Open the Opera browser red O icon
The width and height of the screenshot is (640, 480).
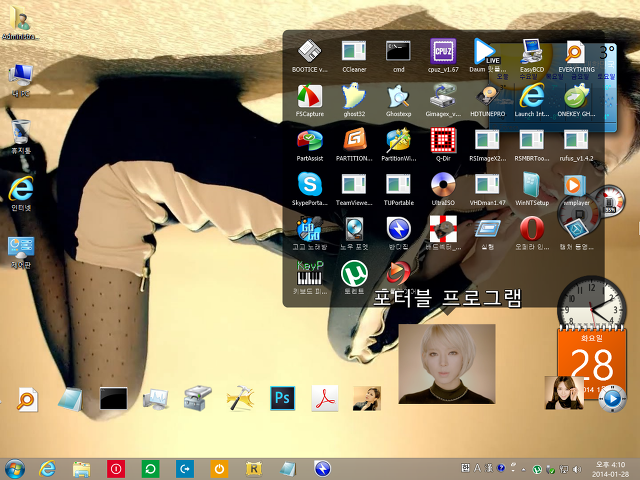click(x=532, y=229)
